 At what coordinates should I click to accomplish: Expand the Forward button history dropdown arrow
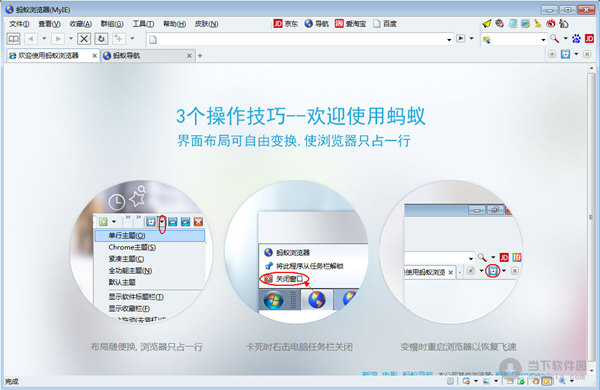[71, 39]
